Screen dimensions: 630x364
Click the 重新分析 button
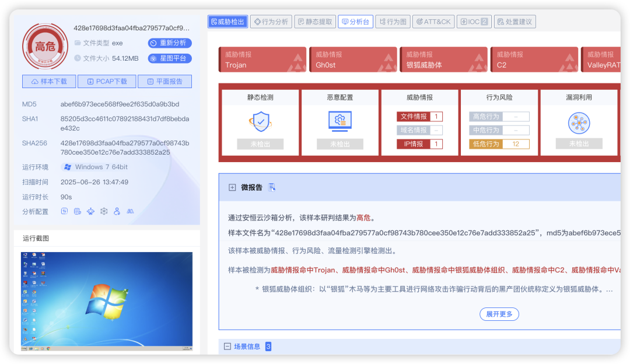pos(169,43)
